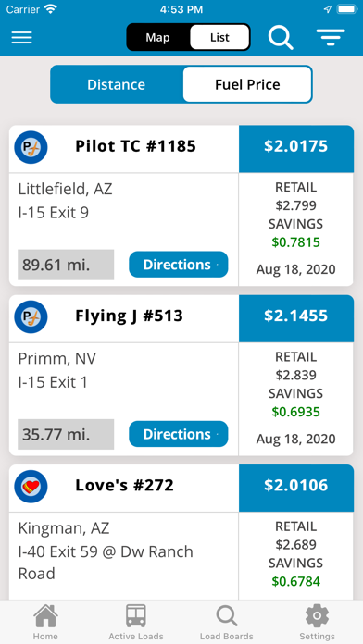Viewport: 363px width, 644px height.
Task: Tap the 89.61 mi. distance label
Action: pos(66,265)
